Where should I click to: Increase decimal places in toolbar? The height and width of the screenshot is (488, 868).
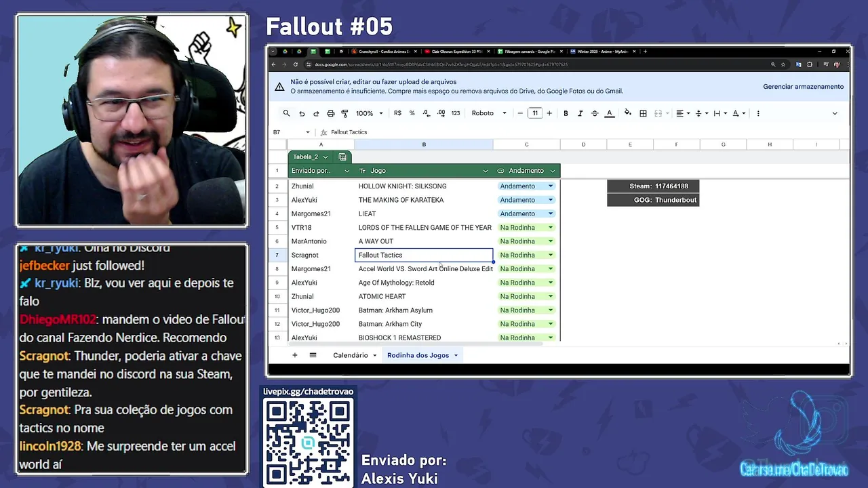point(441,113)
